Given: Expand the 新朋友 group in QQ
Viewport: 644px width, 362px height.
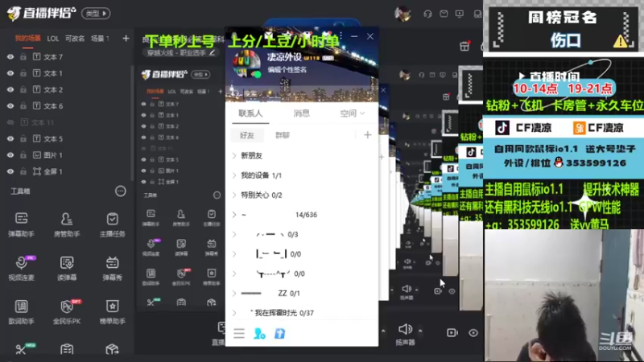Looking at the screenshot, I should 234,155.
